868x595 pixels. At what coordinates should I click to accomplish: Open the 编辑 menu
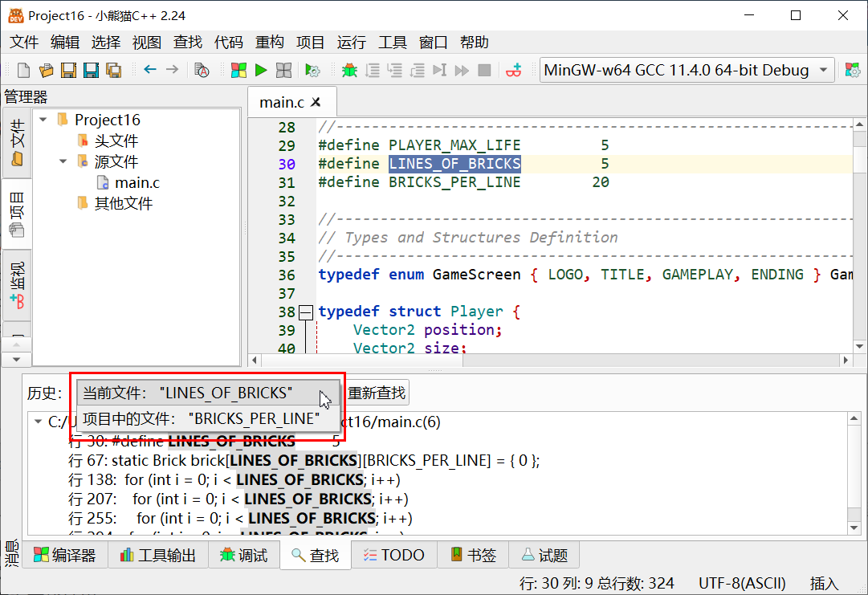pos(65,42)
